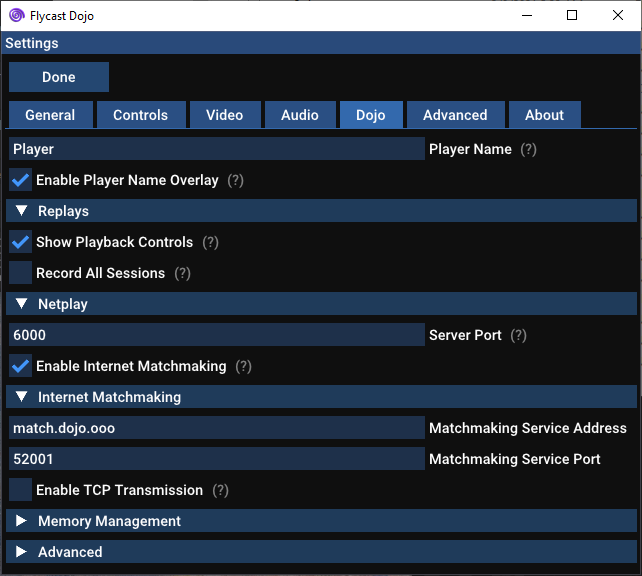642x576 pixels.
Task: Show the About tab
Action: pyautogui.click(x=545, y=115)
